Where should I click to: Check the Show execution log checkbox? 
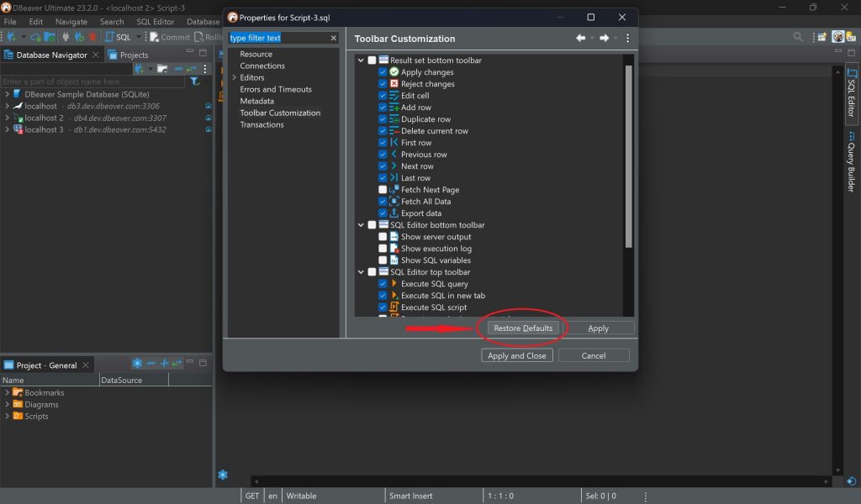[383, 249]
